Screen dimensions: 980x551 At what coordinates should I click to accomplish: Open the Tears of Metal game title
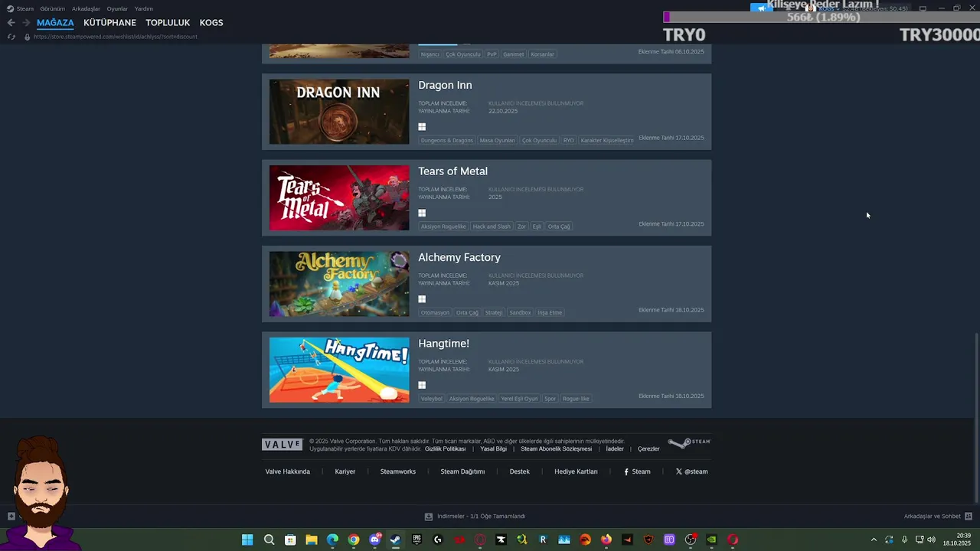[x=452, y=171]
